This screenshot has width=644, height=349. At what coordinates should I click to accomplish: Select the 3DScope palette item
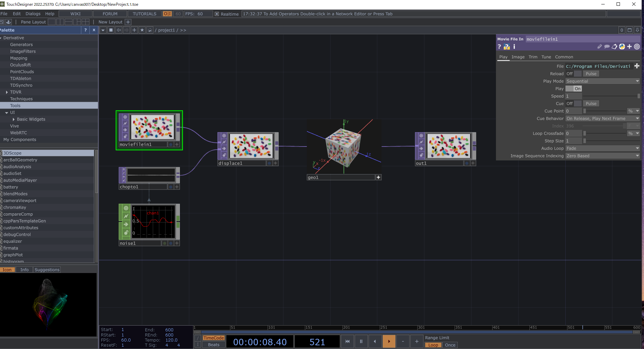[x=47, y=153]
